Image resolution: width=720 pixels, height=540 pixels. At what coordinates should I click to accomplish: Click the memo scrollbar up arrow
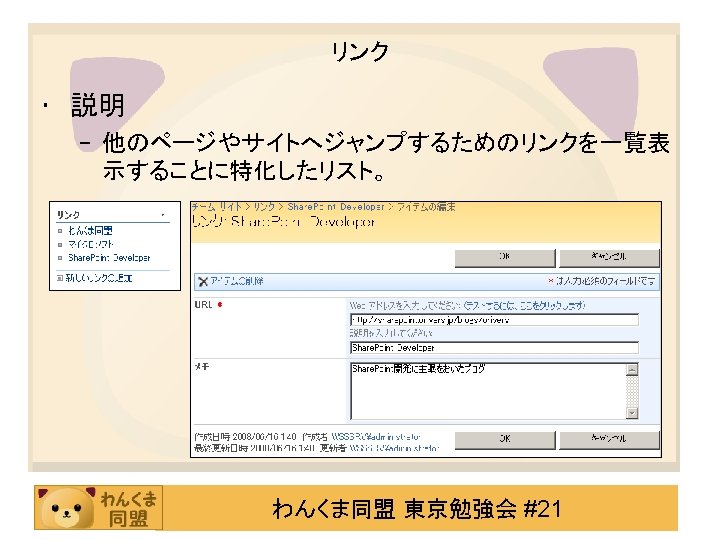coord(632,369)
